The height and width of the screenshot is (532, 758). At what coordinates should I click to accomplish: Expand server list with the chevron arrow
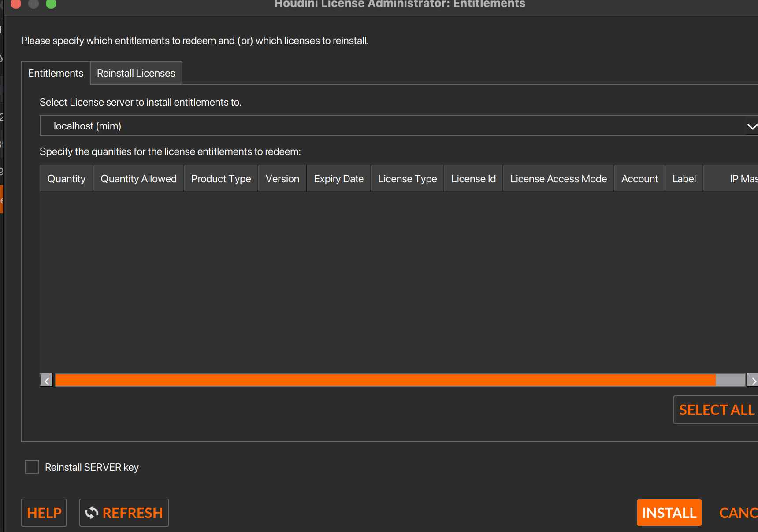pos(752,126)
